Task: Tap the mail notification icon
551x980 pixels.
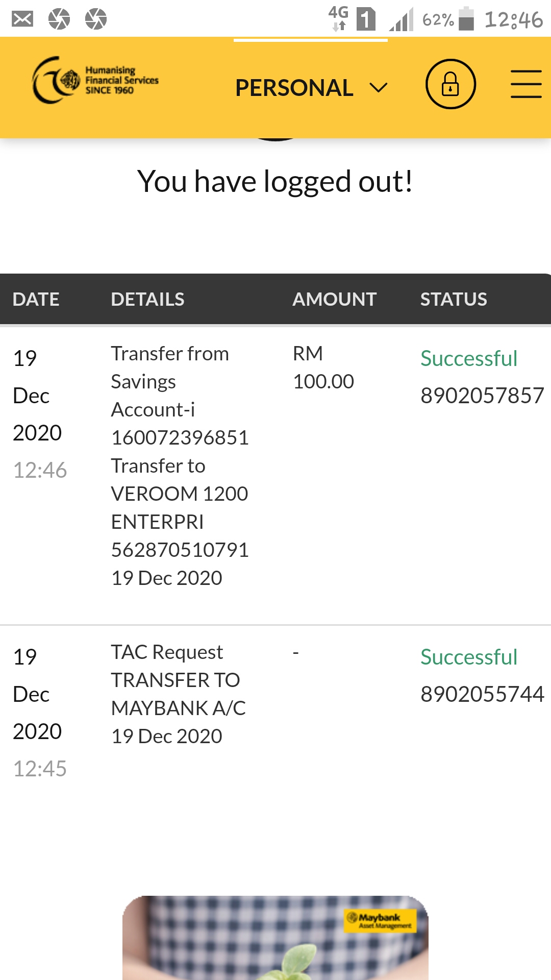Action: point(22,19)
